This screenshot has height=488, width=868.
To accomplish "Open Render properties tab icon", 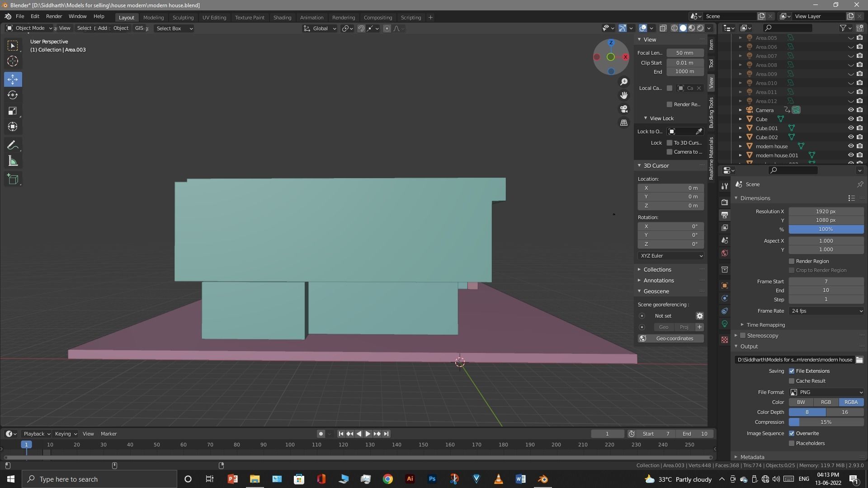I will click(x=725, y=202).
